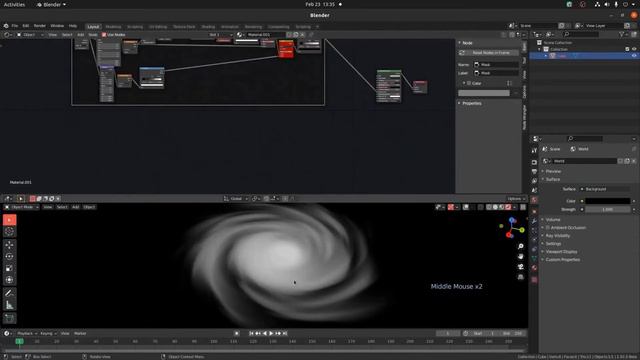This screenshot has width=640, height=360.
Task: Click the pan view hand icon in viewport
Action: coord(520,257)
